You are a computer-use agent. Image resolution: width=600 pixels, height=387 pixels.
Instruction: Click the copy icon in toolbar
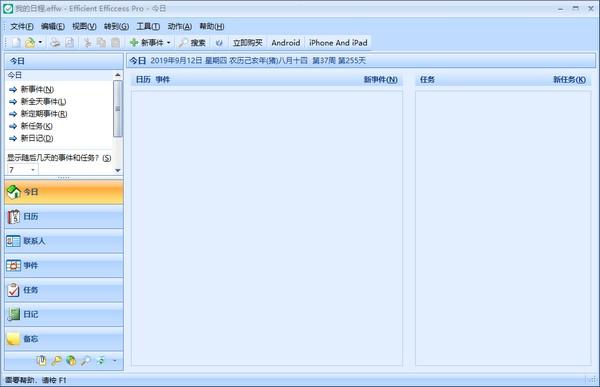click(101, 42)
